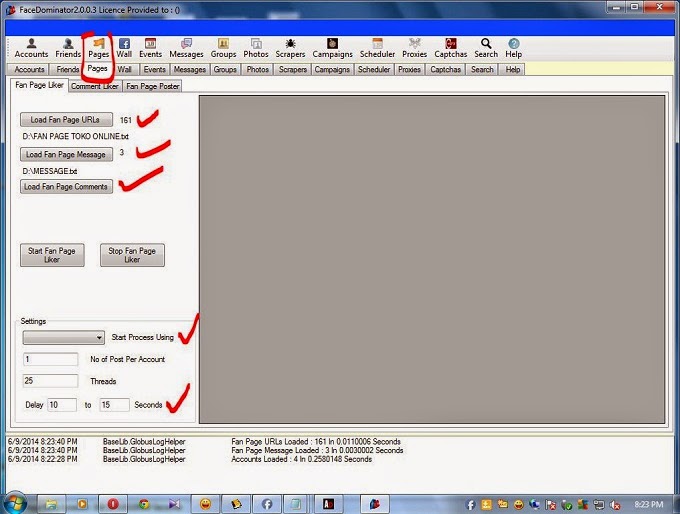The height and width of the screenshot is (514, 680).
Task: Click Stop Fan Page Liker button
Action: [132, 255]
